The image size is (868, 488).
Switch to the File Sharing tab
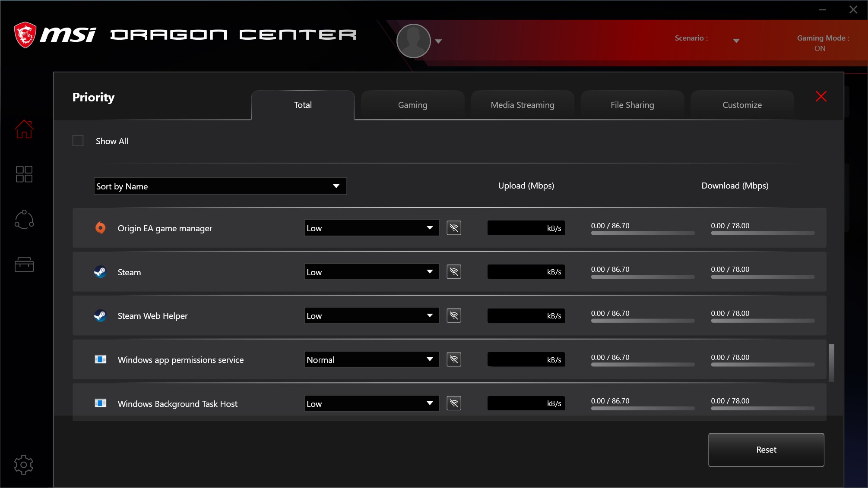pyautogui.click(x=632, y=105)
